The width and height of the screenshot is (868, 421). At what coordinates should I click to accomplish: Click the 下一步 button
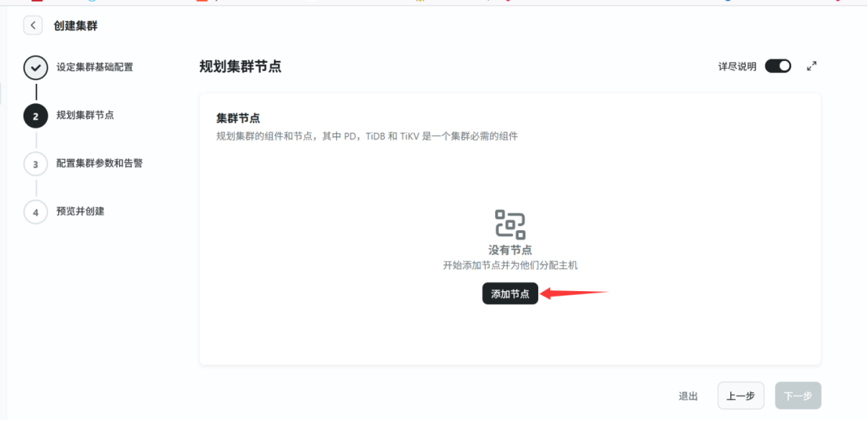[x=797, y=396]
